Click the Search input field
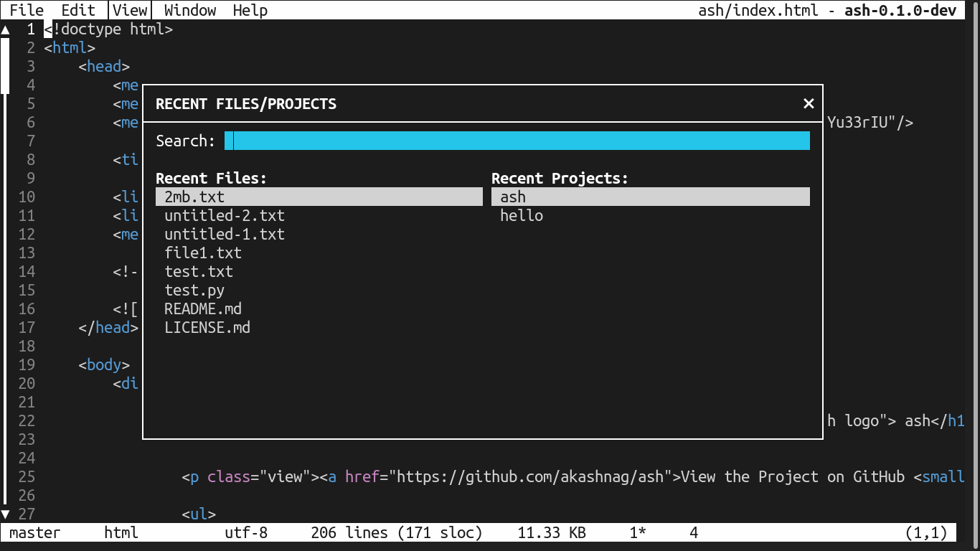This screenshot has width=980, height=551. point(518,141)
